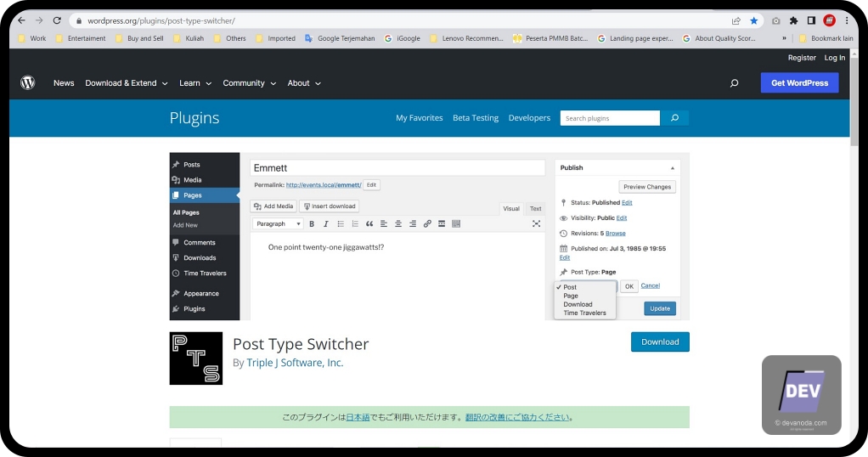Click the browser forward arrow

39,20
